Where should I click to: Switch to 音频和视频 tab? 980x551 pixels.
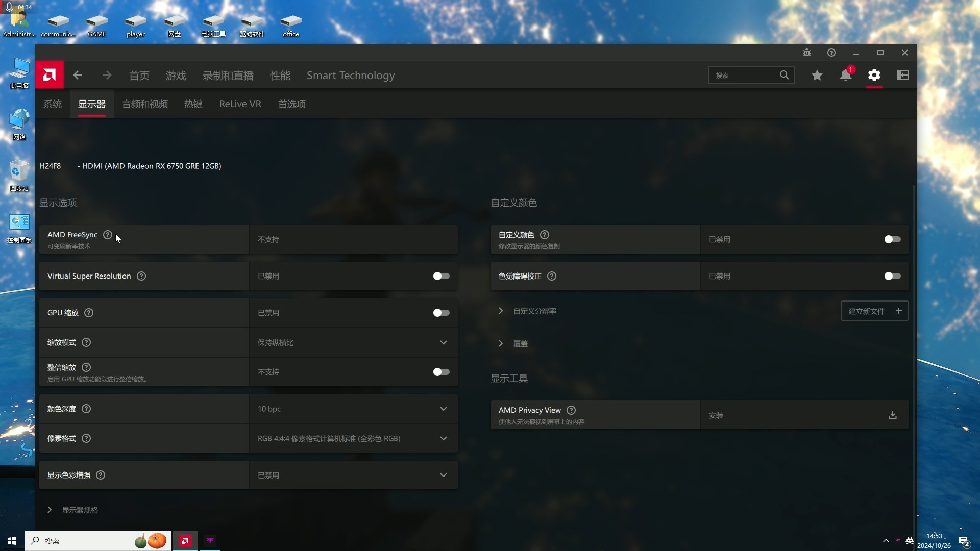(145, 104)
